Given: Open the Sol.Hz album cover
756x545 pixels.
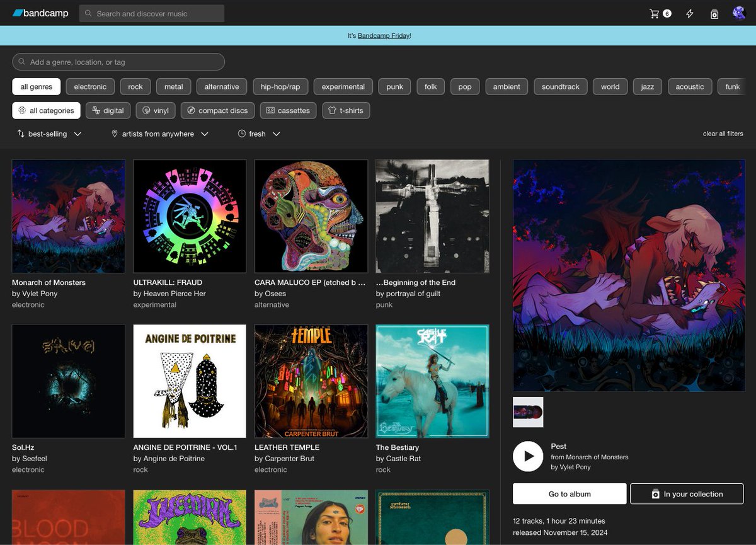Looking at the screenshot, I should click(69, 381).
